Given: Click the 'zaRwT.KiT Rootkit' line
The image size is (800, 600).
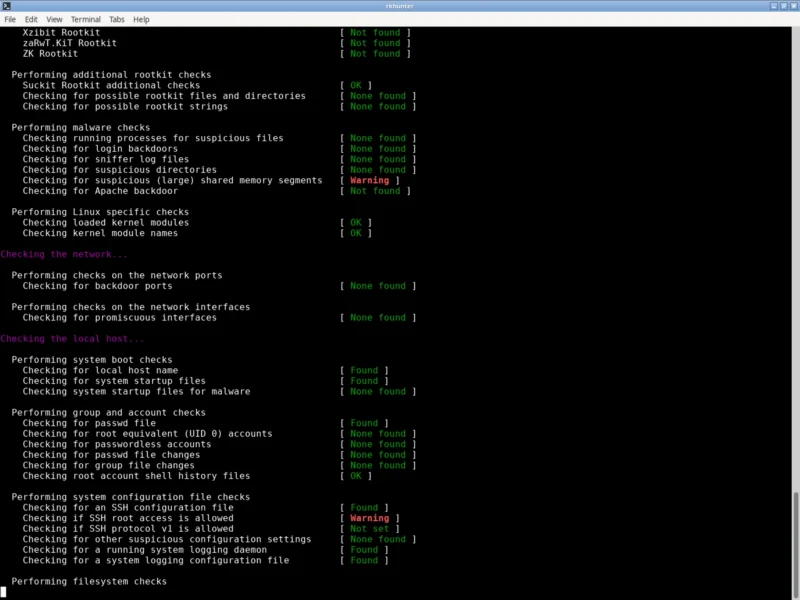Looking at the screenshot, I should click(69, 43).
